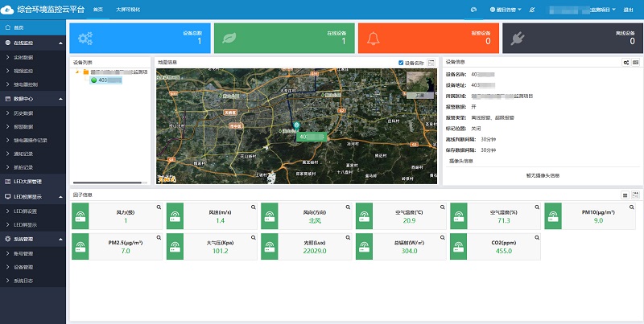This screenshot has width=644, height=324.
Task: Click the magnifier on the 风速(m/s) card
Action: click(254, 207)
